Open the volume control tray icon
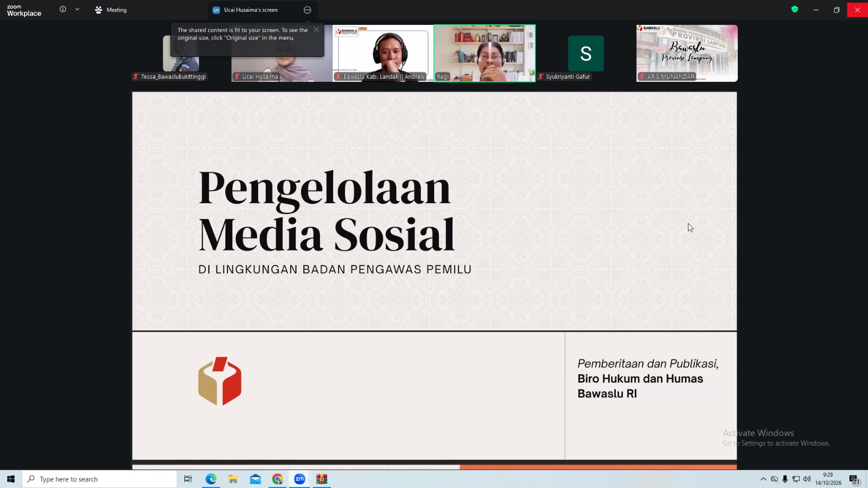Image resolution: width=868 pixels, height=488 pixels. tap(807, 479)
